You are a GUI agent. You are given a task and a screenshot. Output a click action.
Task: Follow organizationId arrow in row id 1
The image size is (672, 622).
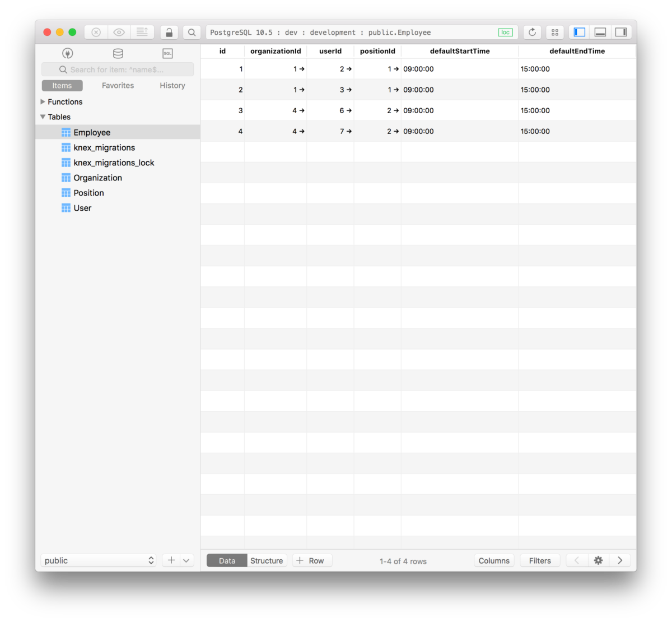point(302,69)
